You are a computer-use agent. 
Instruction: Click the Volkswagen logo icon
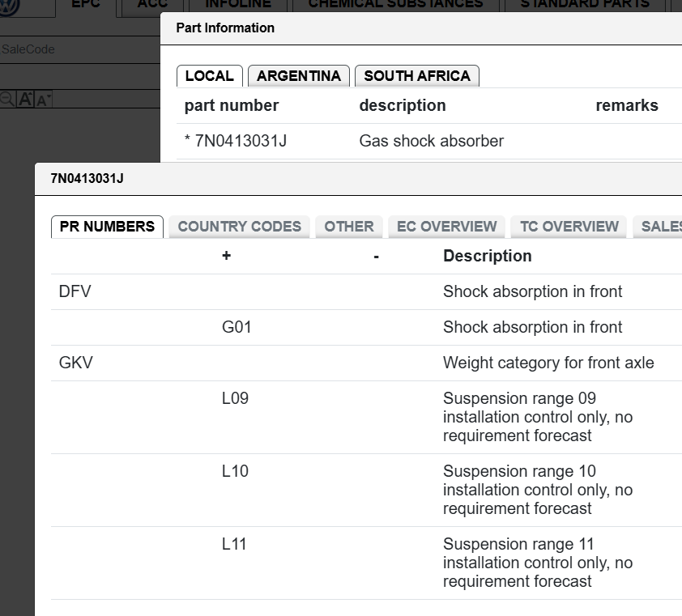click(x=10, y=7)
